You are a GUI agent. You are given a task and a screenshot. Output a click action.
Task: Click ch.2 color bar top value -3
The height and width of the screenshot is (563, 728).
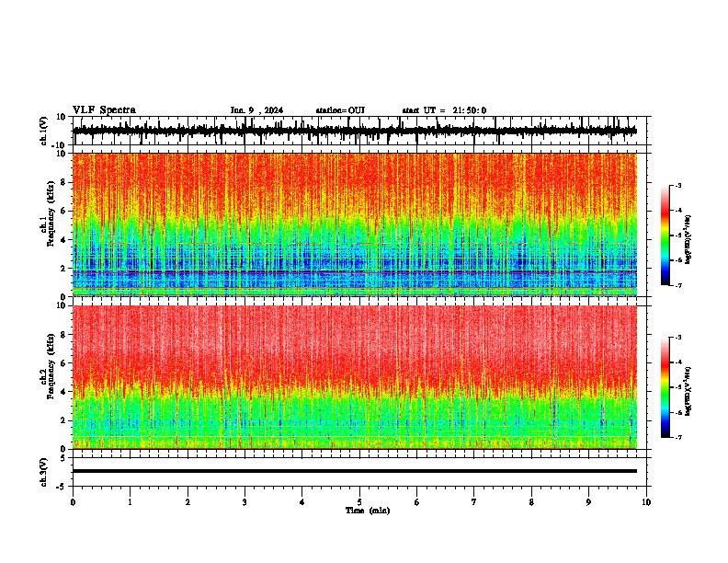point(678,338)
